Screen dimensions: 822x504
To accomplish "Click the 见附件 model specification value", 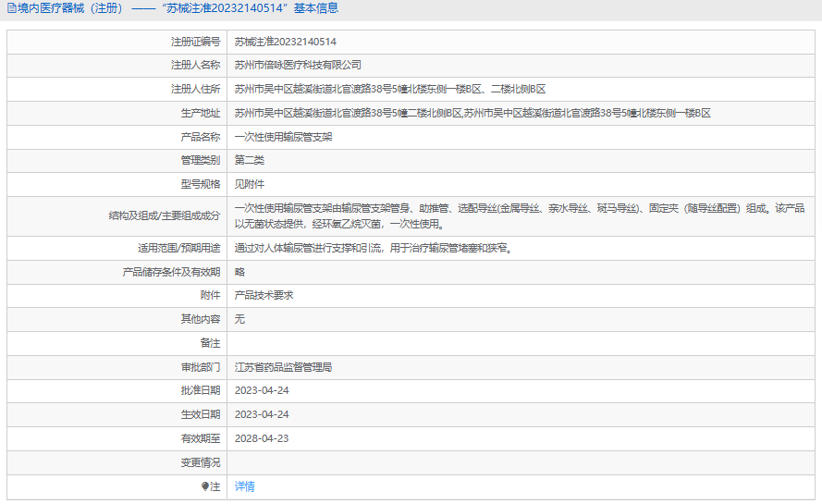I will [249, 185].
